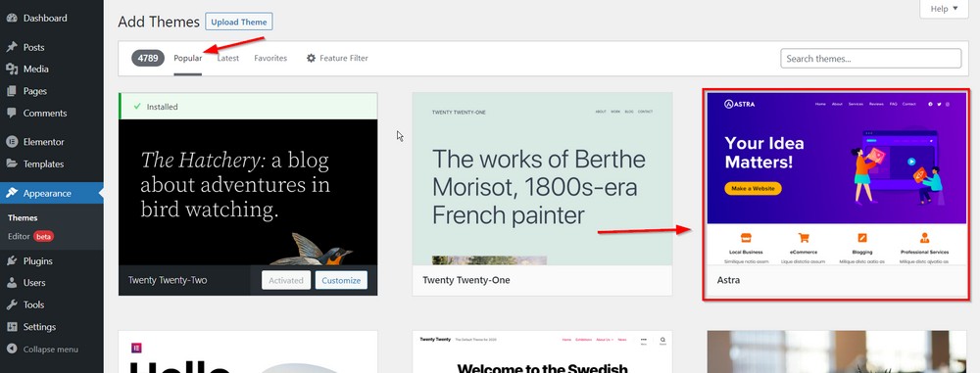
Task: Click the Settings sliders icon
Action: pyautogui.click(x=11, y=327)
